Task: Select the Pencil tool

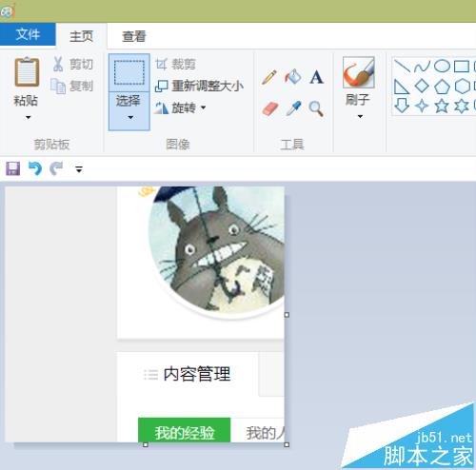Action: click(x=269, y=77)
